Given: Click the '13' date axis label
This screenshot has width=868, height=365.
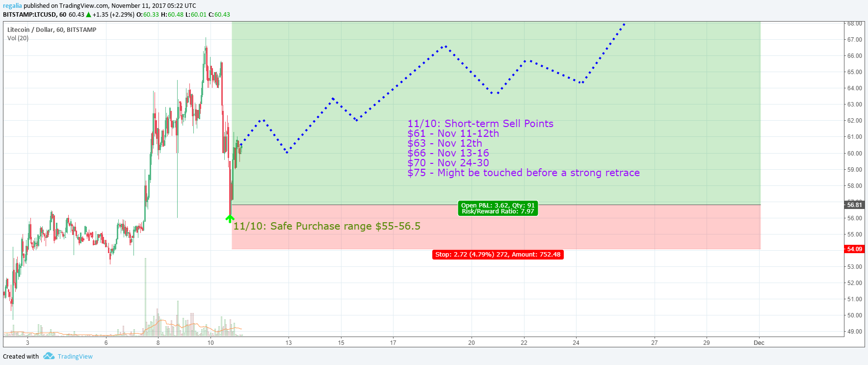Looking at the screenshot, I should point(289,343).
